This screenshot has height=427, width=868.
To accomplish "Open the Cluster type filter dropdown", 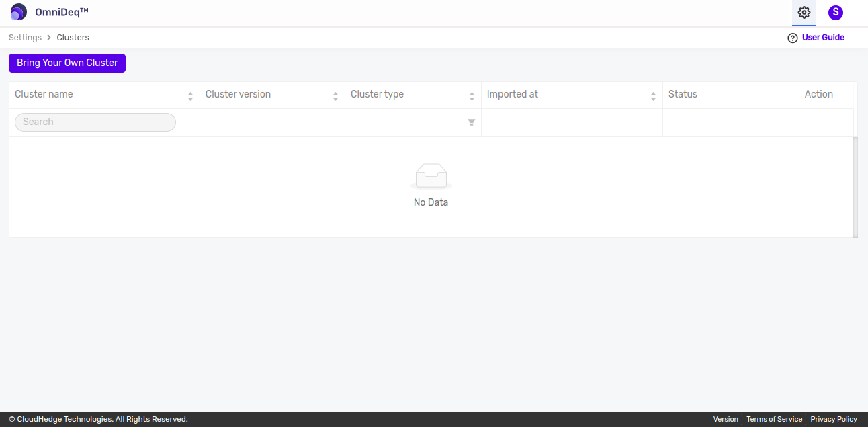I will (472, 122).
